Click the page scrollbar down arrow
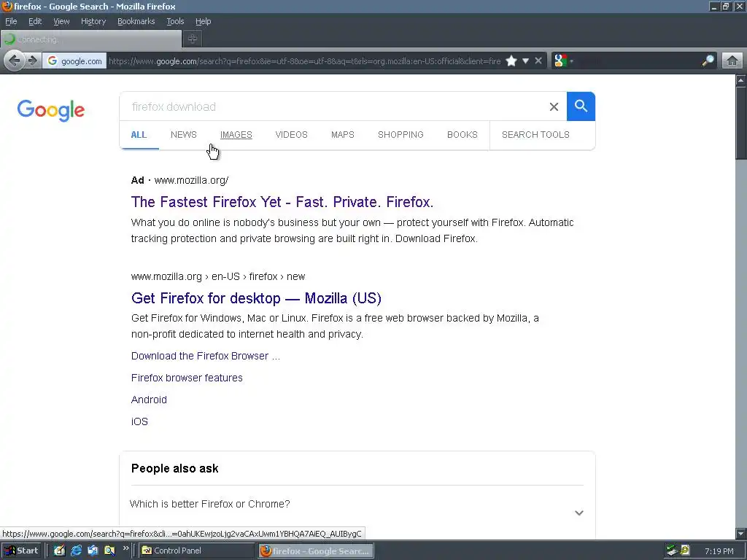 pos(741,533)
